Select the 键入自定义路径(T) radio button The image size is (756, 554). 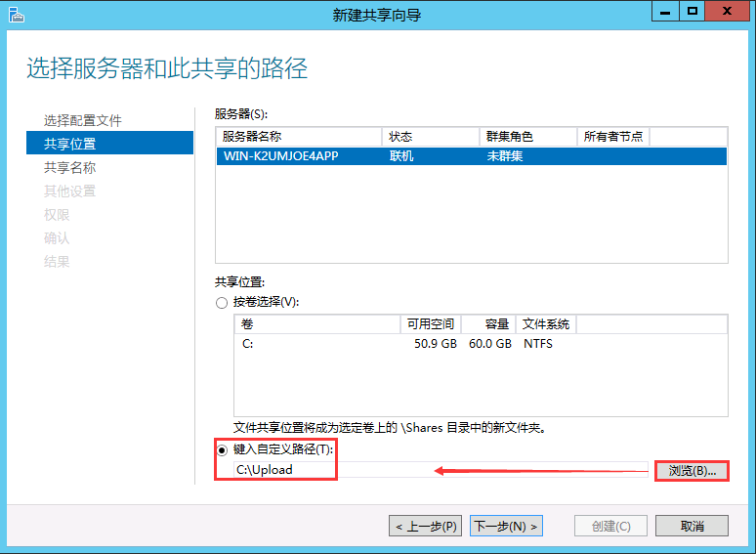(222, 449)
